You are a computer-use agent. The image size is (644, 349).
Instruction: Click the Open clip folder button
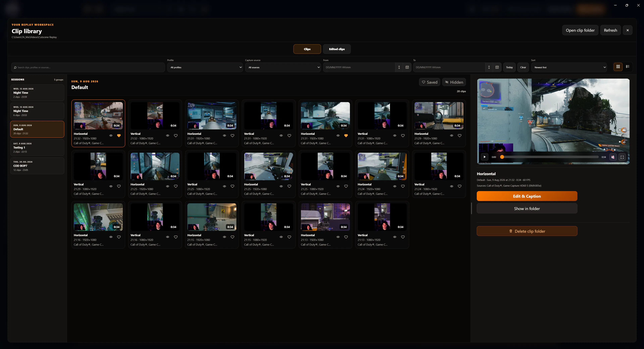point(580,30)
